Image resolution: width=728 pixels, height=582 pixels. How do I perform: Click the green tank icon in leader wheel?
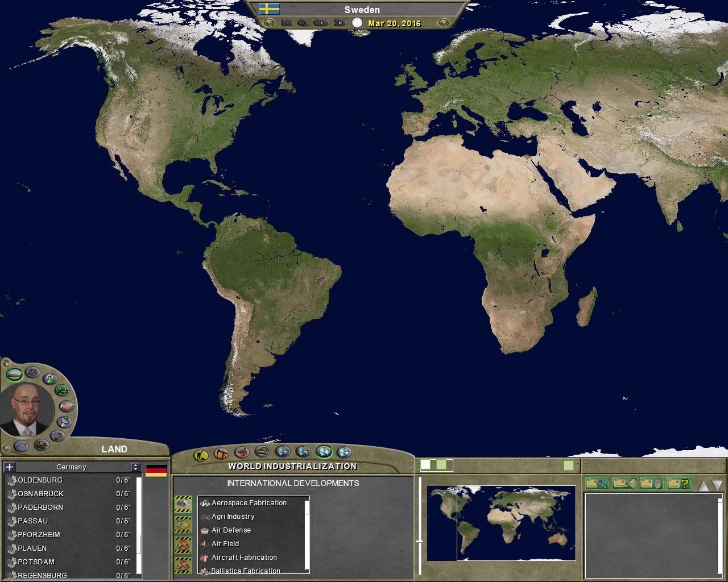(61, 390)
